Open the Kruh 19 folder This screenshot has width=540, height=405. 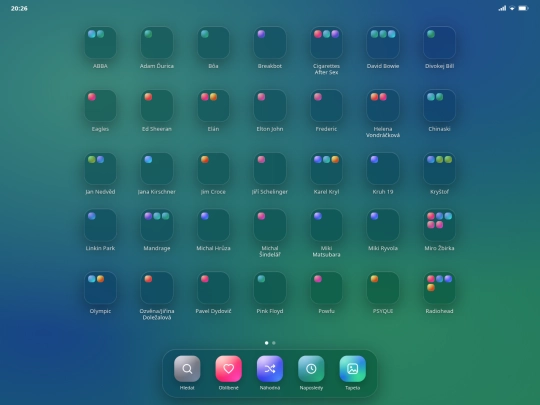383,169
